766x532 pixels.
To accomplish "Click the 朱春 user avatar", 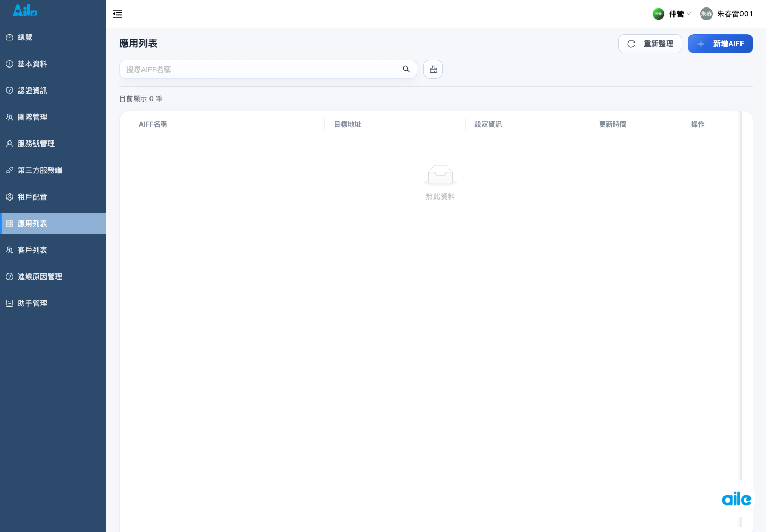I will click(706, 14).
